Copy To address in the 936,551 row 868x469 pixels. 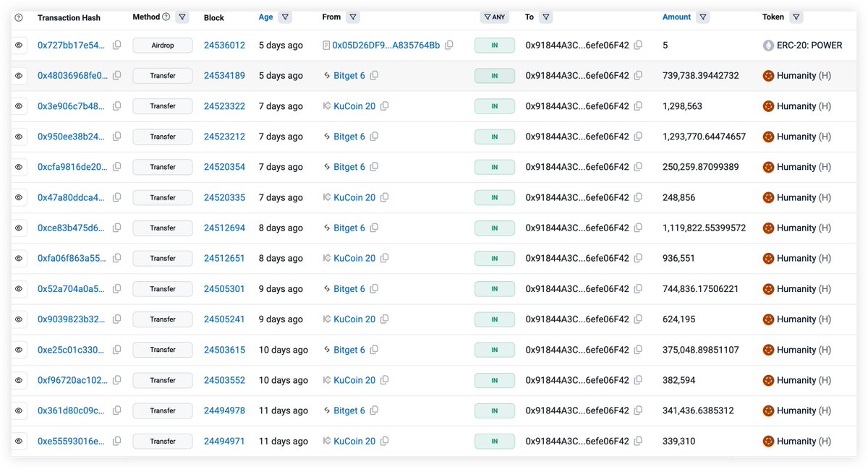click(x=638, y=258)
